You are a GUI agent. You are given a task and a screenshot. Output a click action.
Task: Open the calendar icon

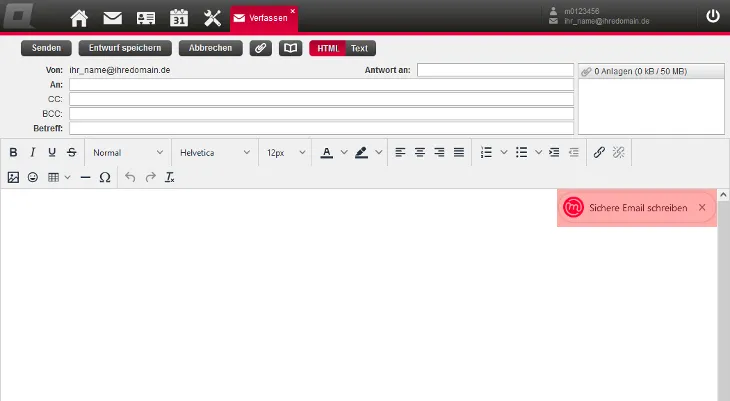pos(179,18)
